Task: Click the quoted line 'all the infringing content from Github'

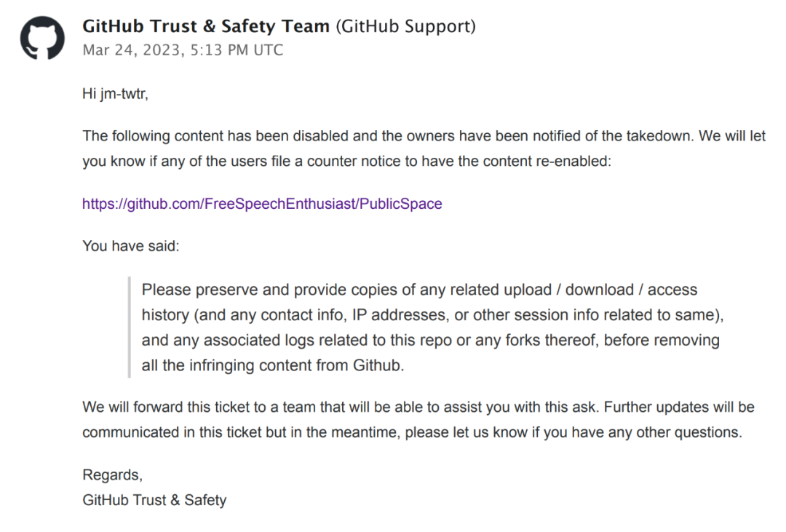Action: click(x=272, y=365)
